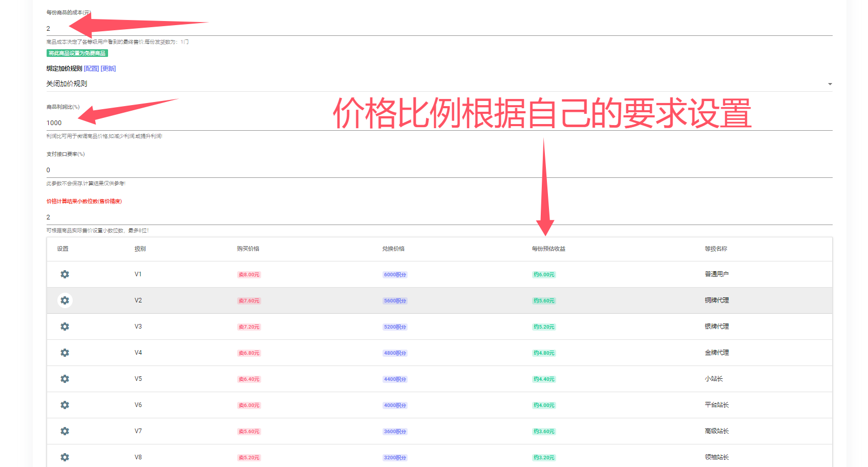Click the V3 row settings gear

[x=65, y=327]
